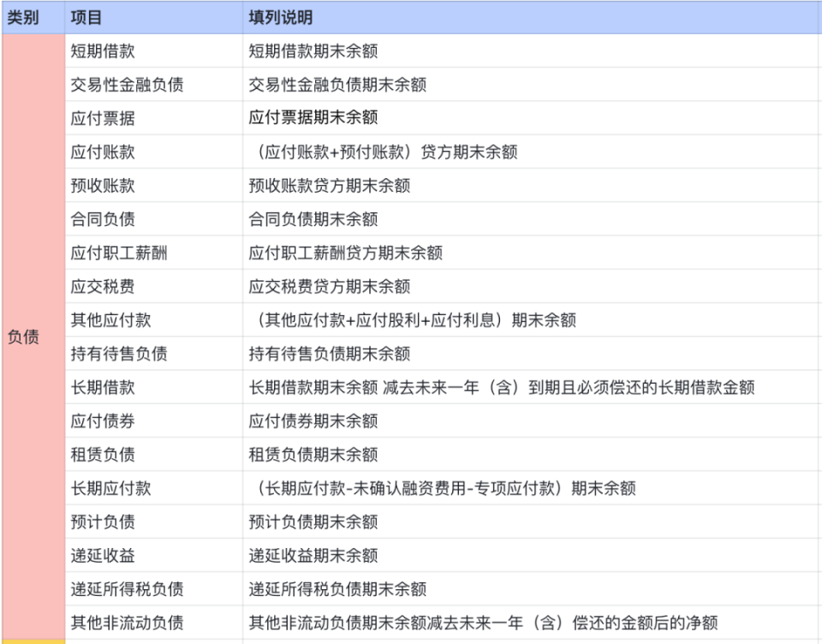
Task: Select the 其他应付款 item cell
Action: [154, 320]
